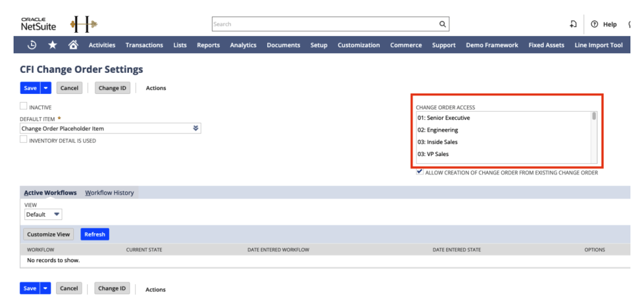Open the bottom Actions menu

155,289
